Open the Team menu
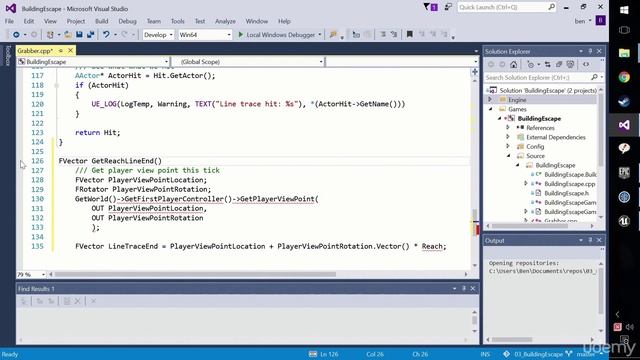 (154, 21)
